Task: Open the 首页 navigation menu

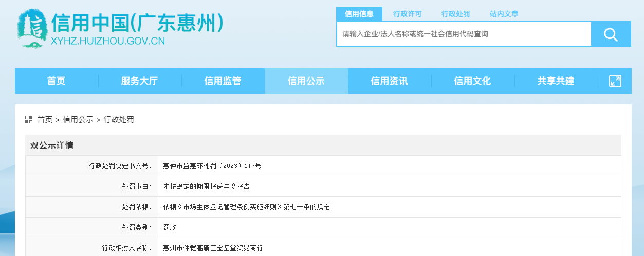Action: 57,81
